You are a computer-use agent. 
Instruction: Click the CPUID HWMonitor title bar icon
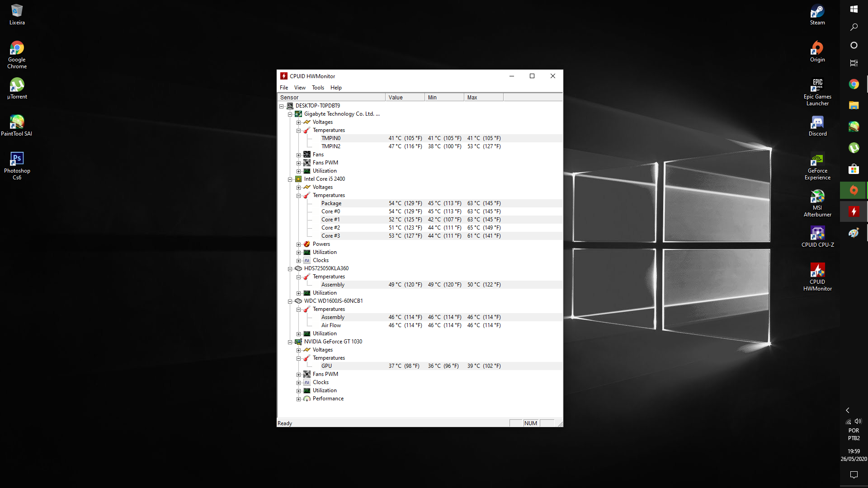click(283, 76)
